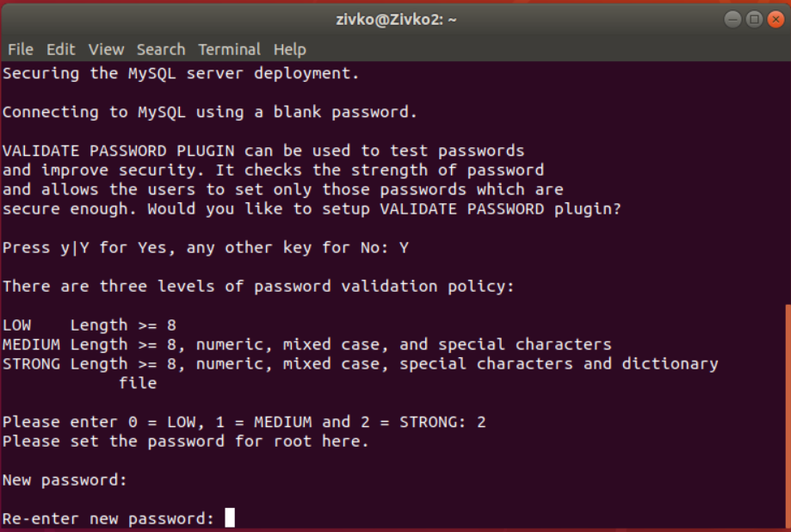The height and width of the screenshot is (532, 791).
Task: Maximize the terminal window
Action: pyautogui.click(x=754, y=19)
